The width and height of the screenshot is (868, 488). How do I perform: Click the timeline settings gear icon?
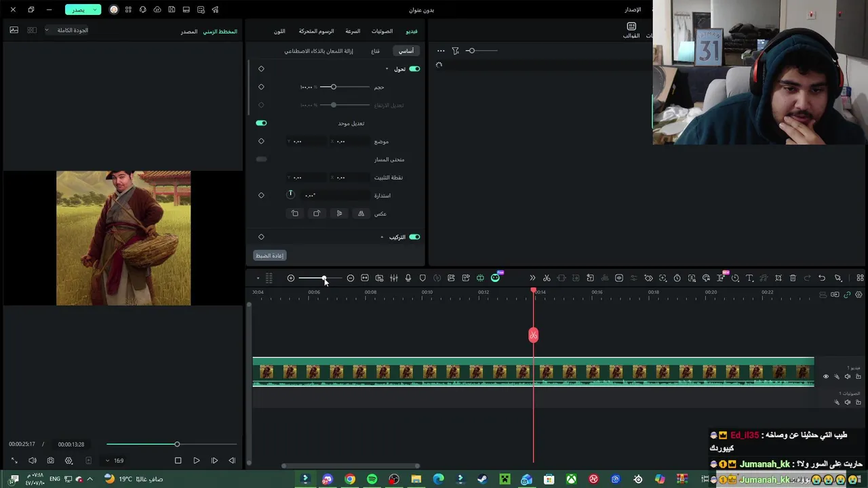pyautogui.click(x=859, y=295)
